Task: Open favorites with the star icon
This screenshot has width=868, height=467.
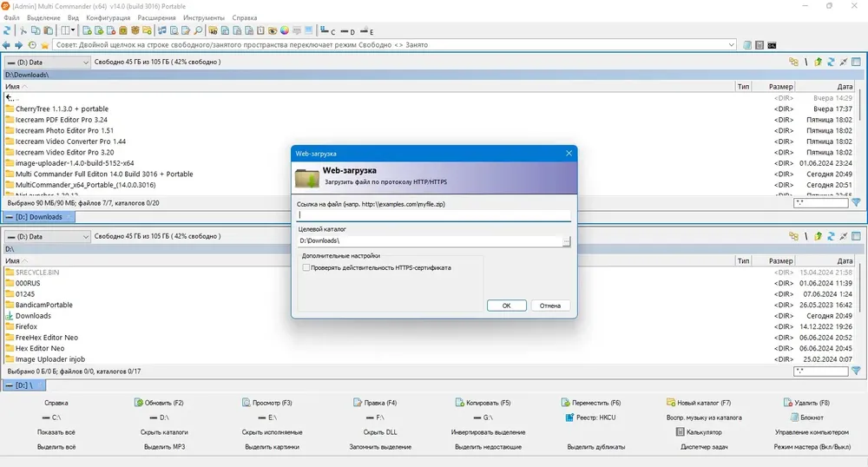Action: coord(45,45)
